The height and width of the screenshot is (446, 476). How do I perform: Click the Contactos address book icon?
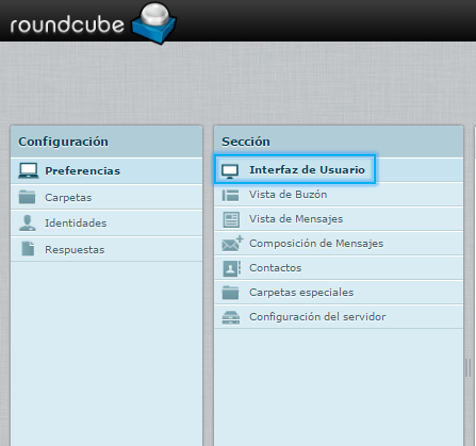(232, 269)
